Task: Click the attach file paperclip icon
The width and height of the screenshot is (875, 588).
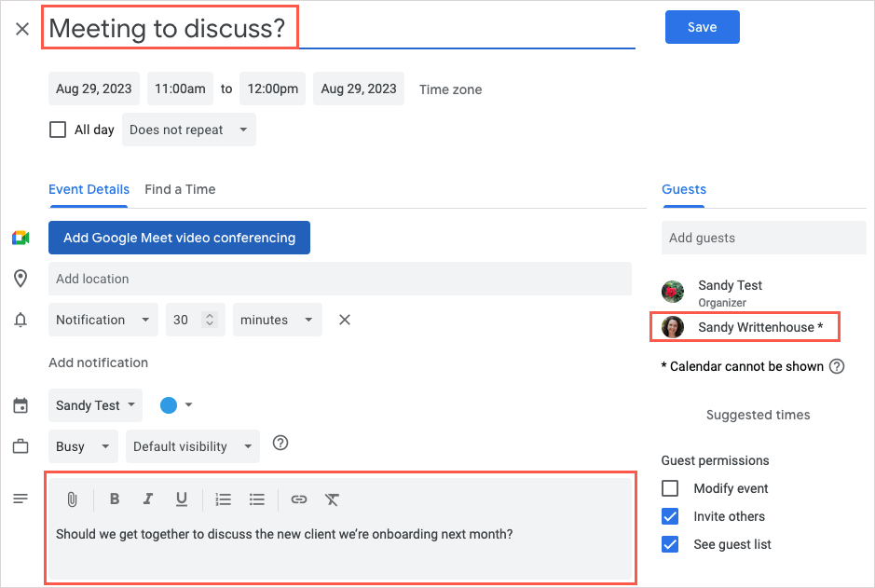Action: pos(72,499)
